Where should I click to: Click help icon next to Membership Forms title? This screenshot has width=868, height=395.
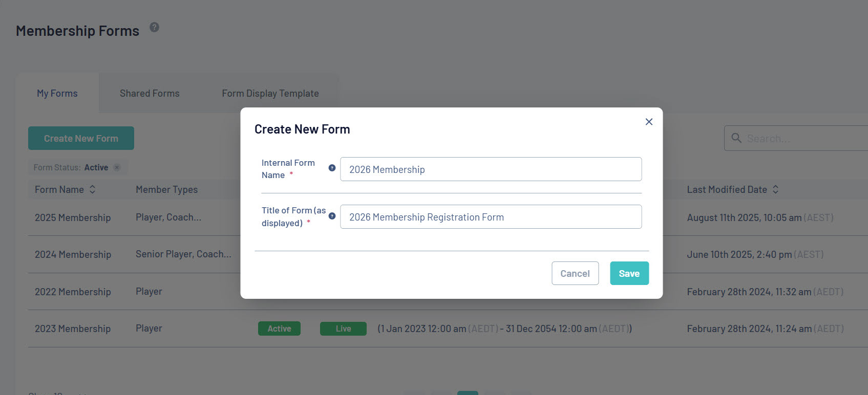[154, 28]
